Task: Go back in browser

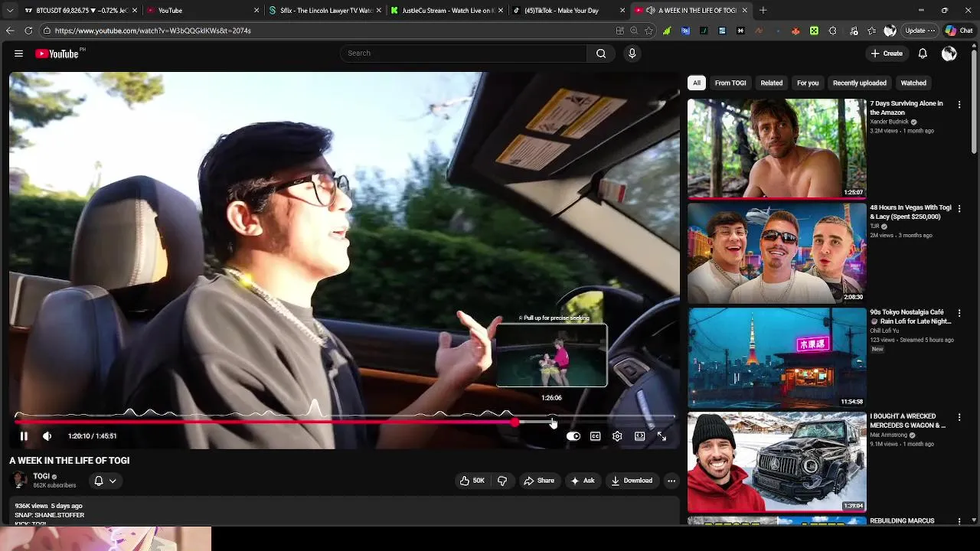Action: click(10, 31)
